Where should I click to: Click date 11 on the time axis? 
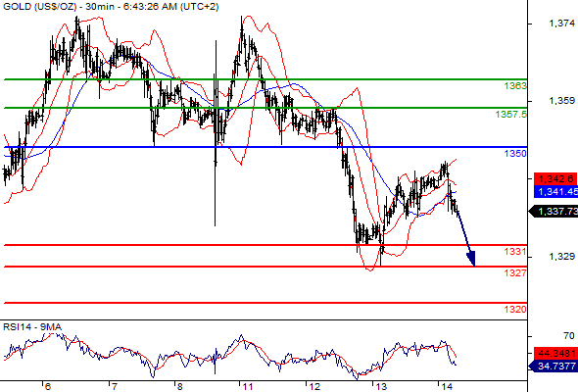pos(247,386)
